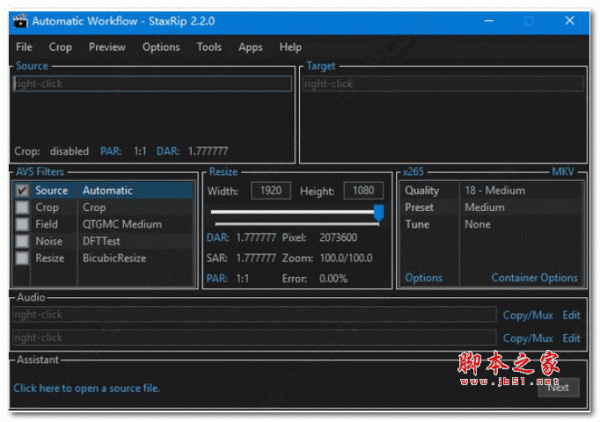Viewport: 600px width, 422px height.
Task: Click the Resize panel header label
Action: point(223,172)
